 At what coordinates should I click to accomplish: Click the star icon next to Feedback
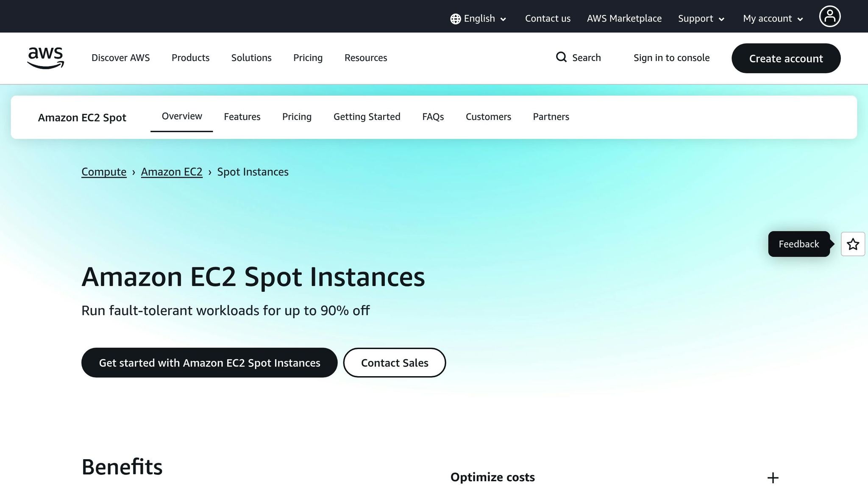tap(853, 244)
